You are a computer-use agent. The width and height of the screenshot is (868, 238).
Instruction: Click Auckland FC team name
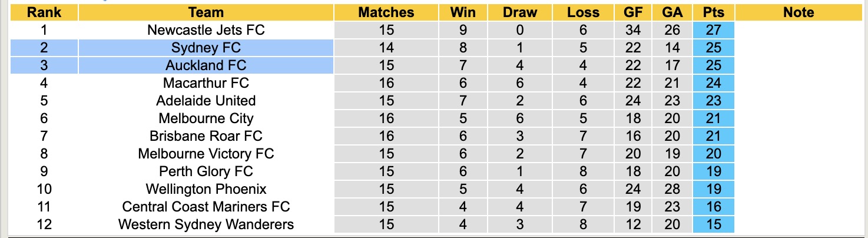206,65
